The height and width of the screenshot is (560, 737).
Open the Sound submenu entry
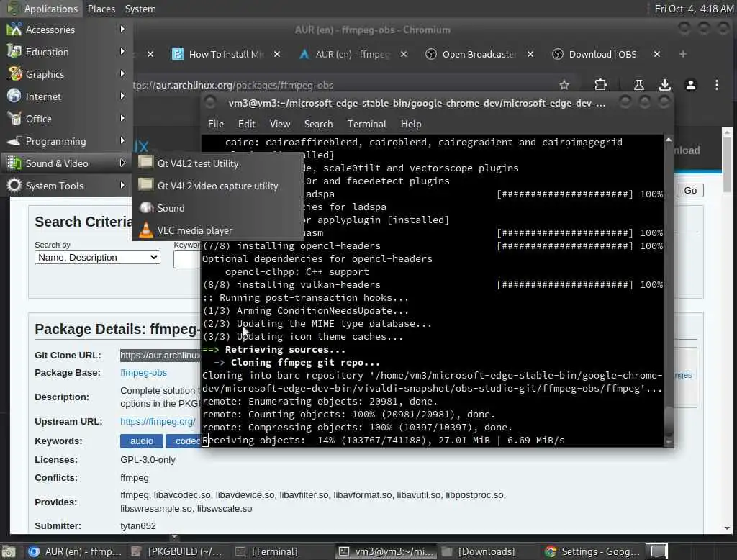(171, 208)
